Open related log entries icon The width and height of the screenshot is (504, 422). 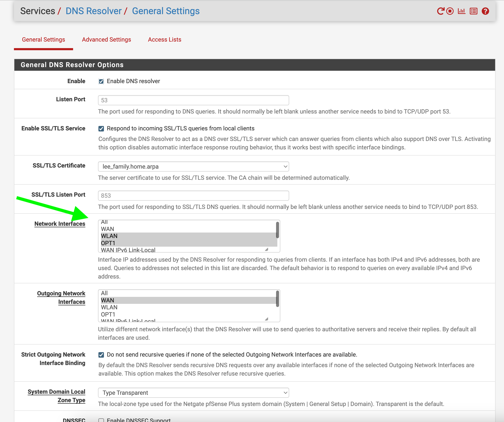tap(474, 11)
